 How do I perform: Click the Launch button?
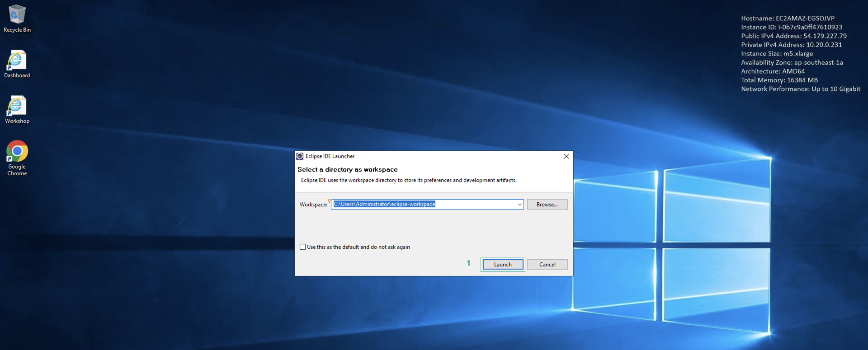(503, 265)
